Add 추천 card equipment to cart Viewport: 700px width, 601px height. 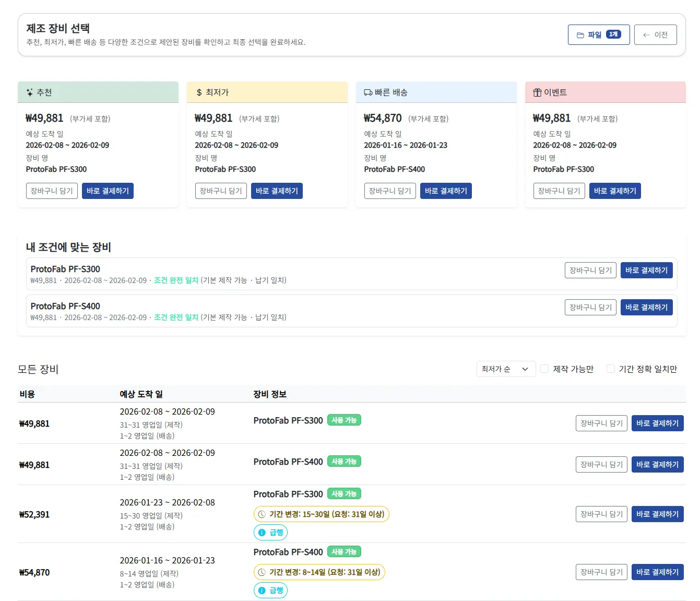pyautogui.click(x=52, y=191)
